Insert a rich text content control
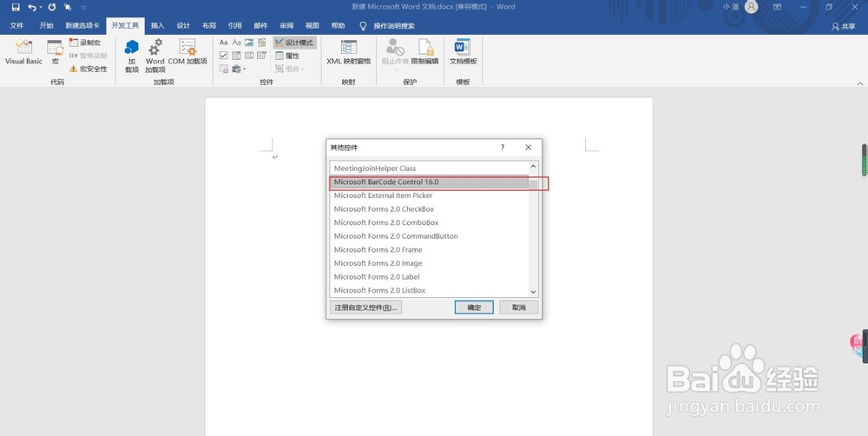Viewport: 868px width, 436px height. (224, 43)
